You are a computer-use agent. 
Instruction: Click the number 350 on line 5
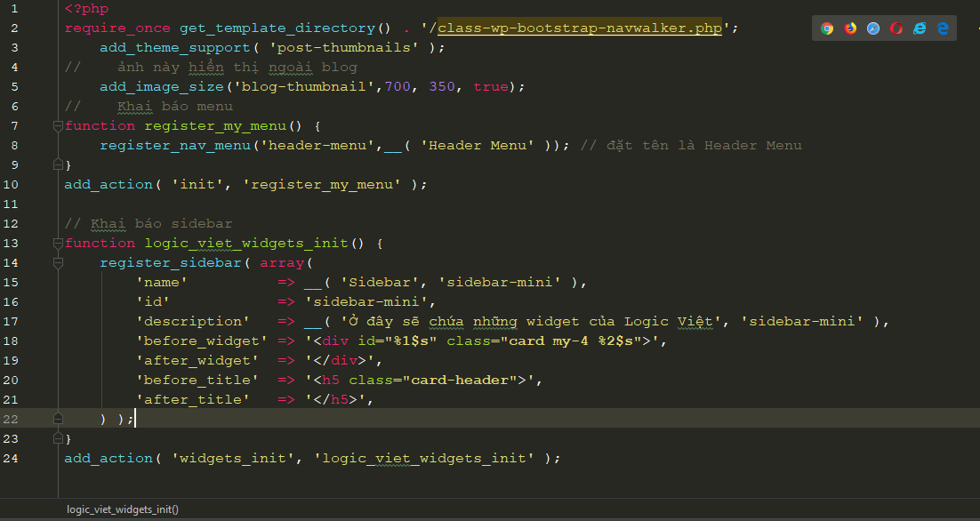point(442,87)
